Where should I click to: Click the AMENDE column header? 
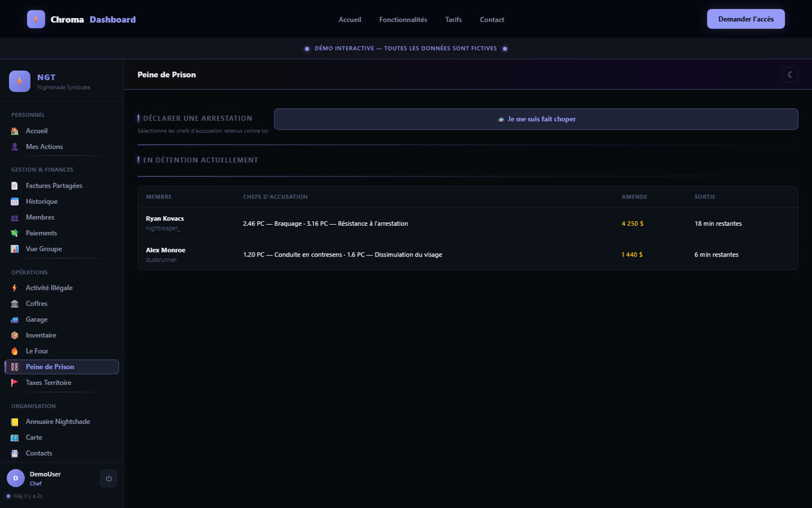click(x=635, y=197)
